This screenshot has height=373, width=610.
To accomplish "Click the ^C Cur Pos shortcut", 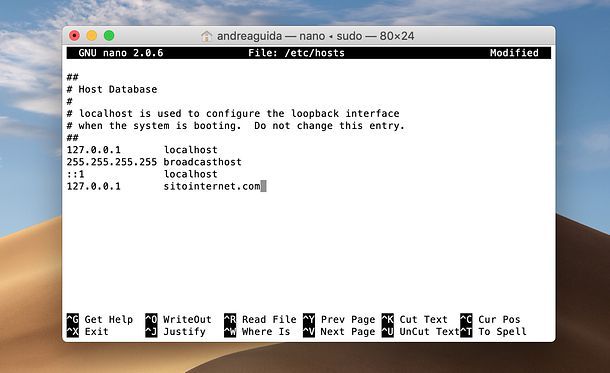I will click(490, 319).
